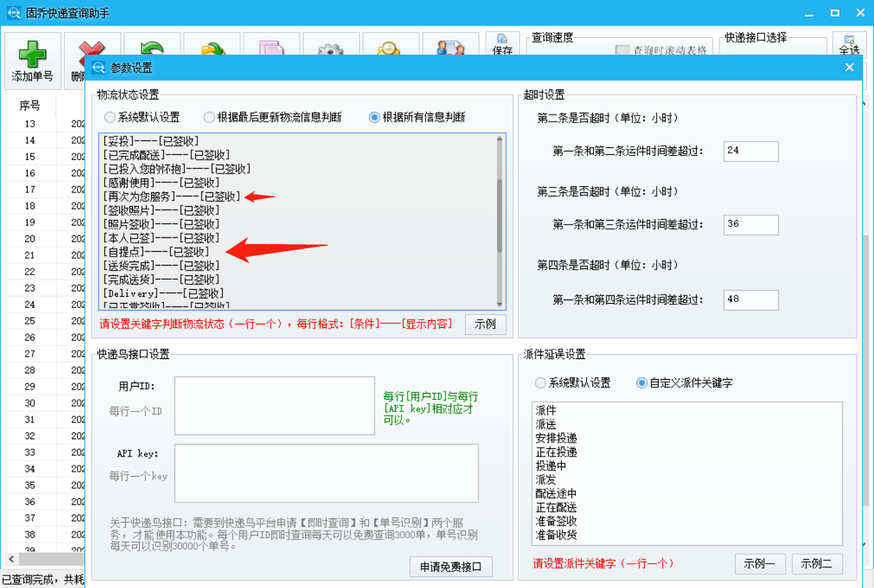
Task: Click row number 13 in main table
Action: coord(30,124)
